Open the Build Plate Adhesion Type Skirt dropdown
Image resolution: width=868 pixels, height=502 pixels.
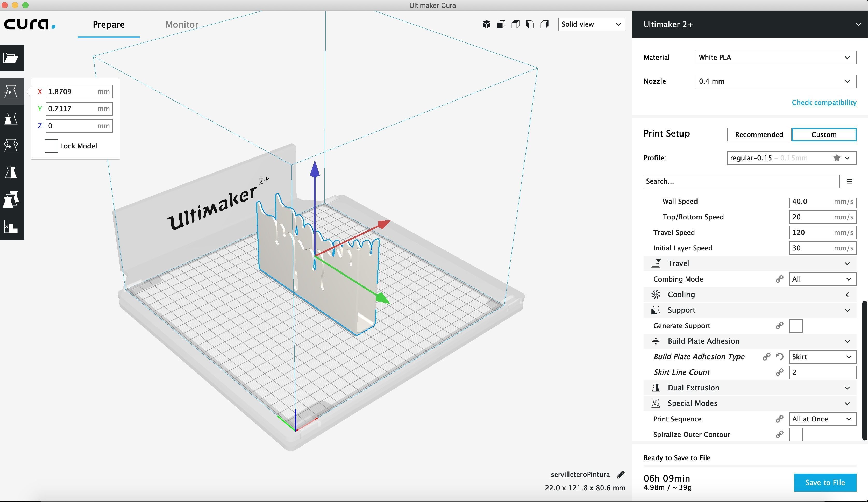pos(822,357)
